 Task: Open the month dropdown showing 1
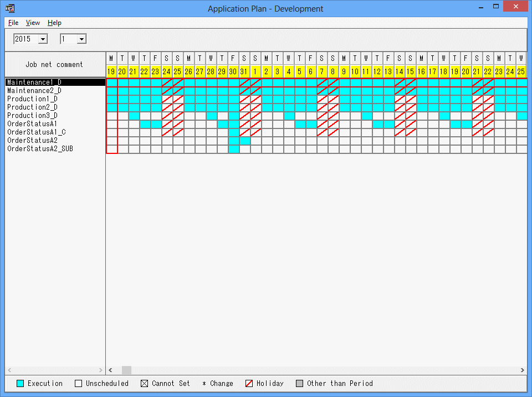pyautogui.click(x=81, y=39)
